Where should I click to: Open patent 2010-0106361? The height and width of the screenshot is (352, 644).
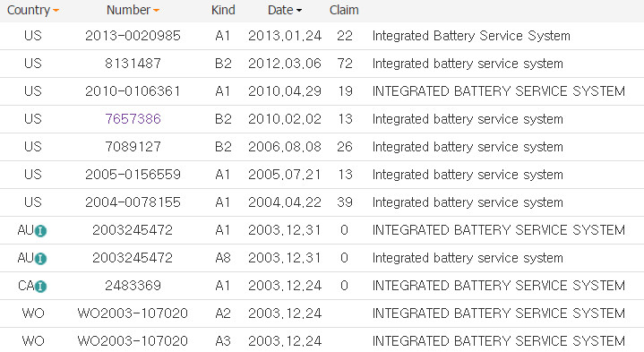133,90
